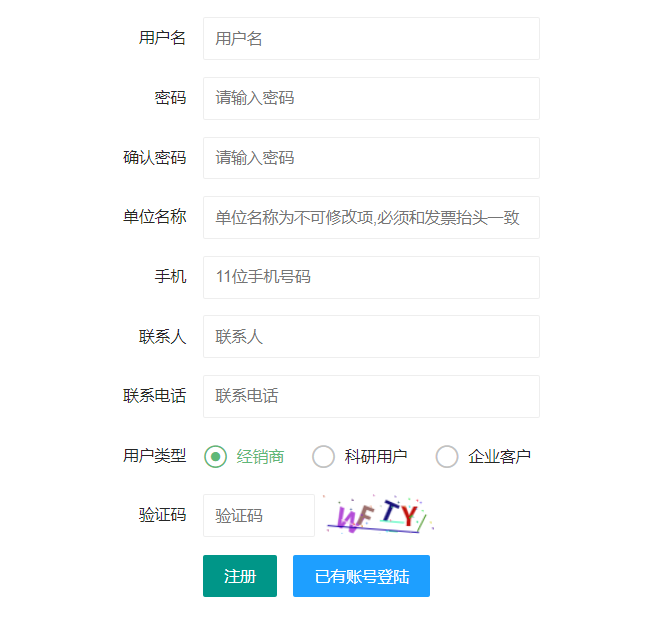The height and width of the screenshot is (622, 654).
Task: Focus the 联系人 contact input field
Action: [x=371, y=337]
